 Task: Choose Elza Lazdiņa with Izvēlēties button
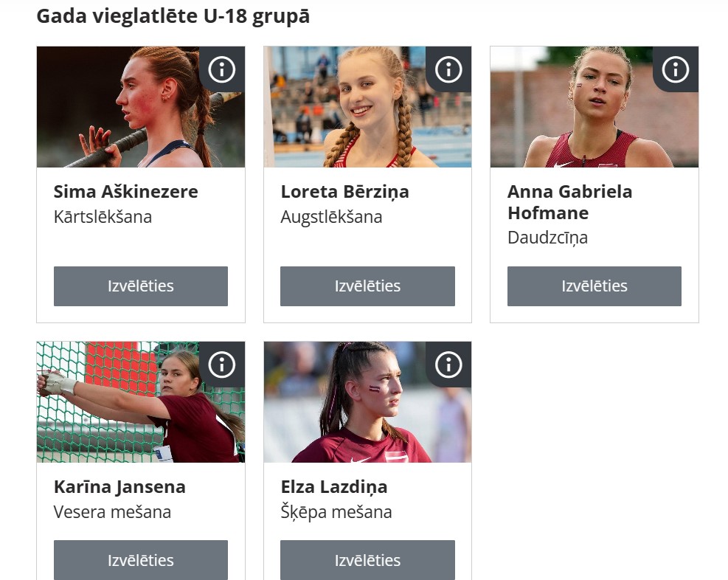click(x=367, y=560)
